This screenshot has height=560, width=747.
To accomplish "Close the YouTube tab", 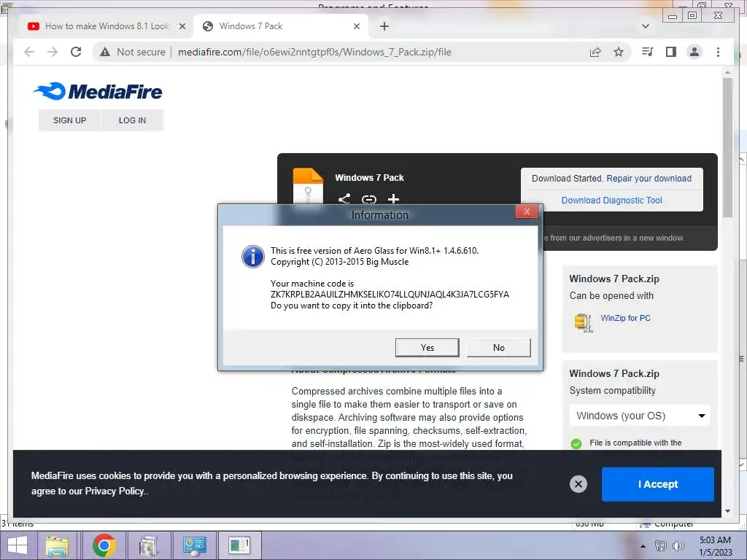I will click(182, 27).
